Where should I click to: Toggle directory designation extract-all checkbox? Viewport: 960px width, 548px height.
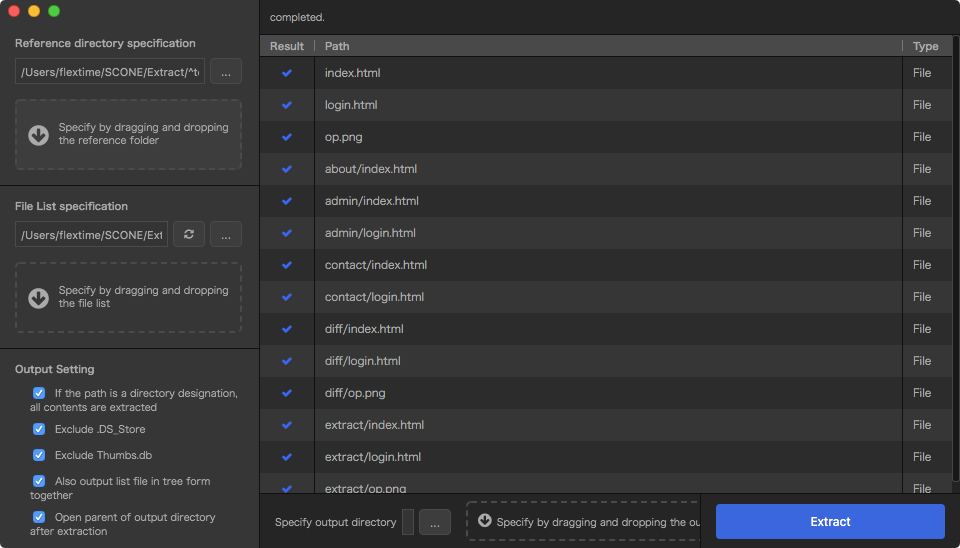click(x=39, y=393)
